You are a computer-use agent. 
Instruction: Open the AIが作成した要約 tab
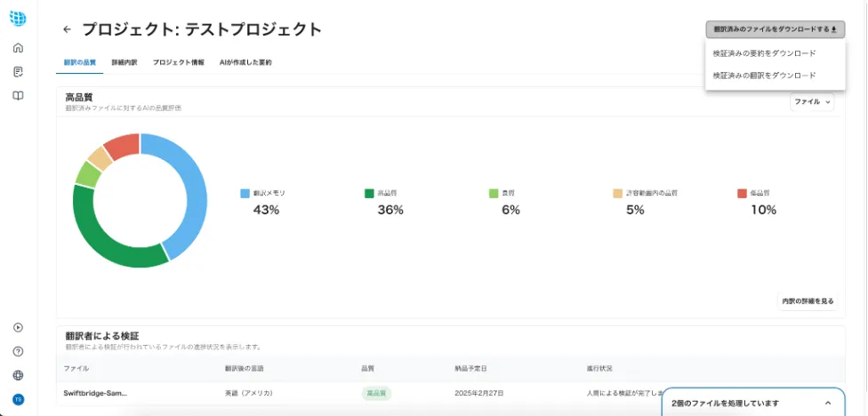(245, 63)
